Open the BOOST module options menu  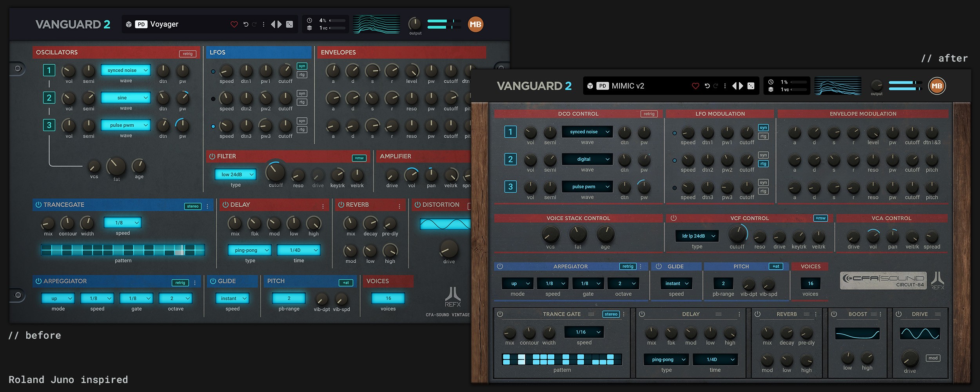[880, 314]
